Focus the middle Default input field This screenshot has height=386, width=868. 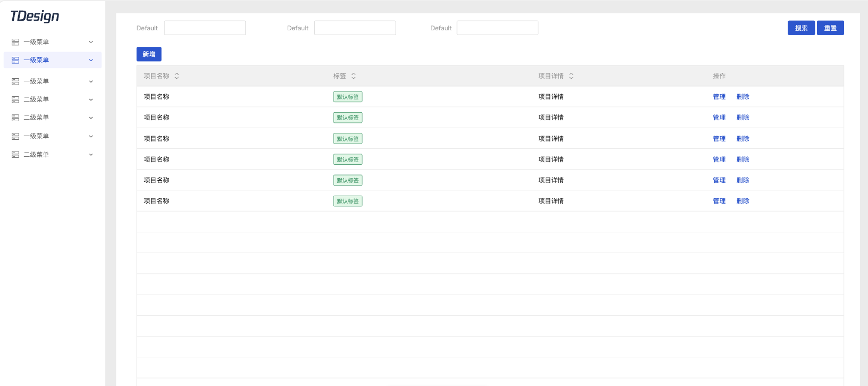pyautogui.click(x=355, y=28)
